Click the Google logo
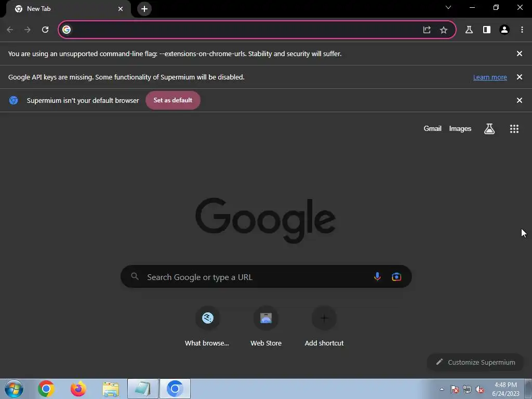The height and width of the screenshot is (399, 532). 265,220
